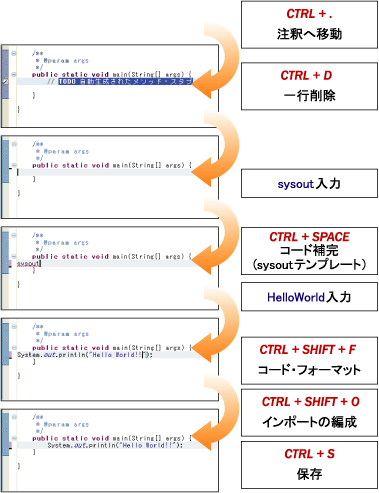Collapse the Javadoc fold in the sysout editor snapshot
379x493 pixels.
14,235
